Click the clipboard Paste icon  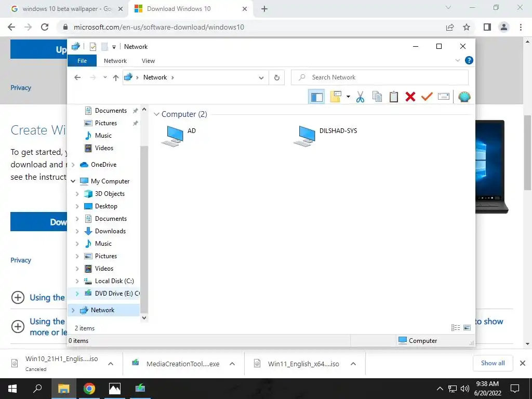394,97
